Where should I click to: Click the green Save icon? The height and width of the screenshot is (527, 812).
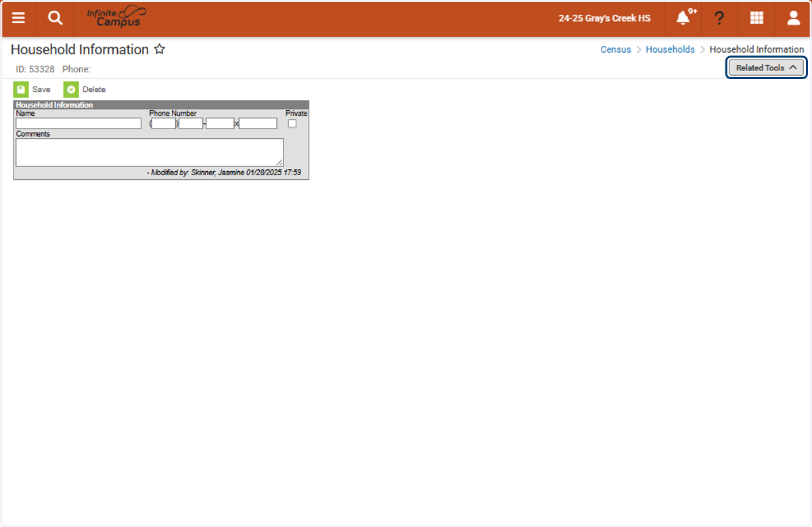click(x=21, y=89)
